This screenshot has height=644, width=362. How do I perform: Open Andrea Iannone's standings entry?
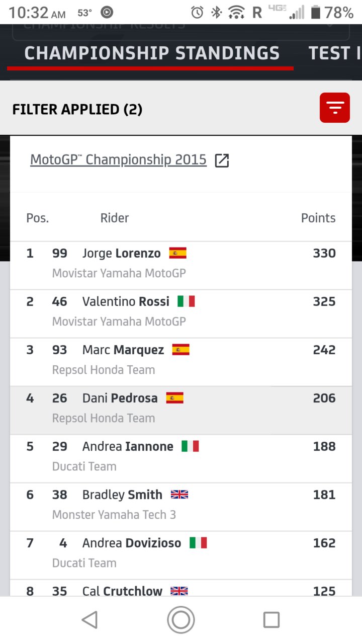(181, 459)
